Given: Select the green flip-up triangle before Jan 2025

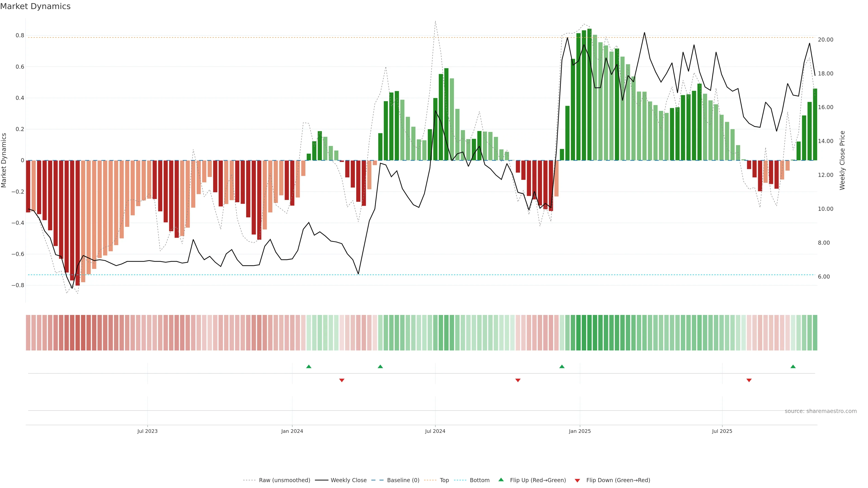Looking at the screenshot, I should coord(562,366).
